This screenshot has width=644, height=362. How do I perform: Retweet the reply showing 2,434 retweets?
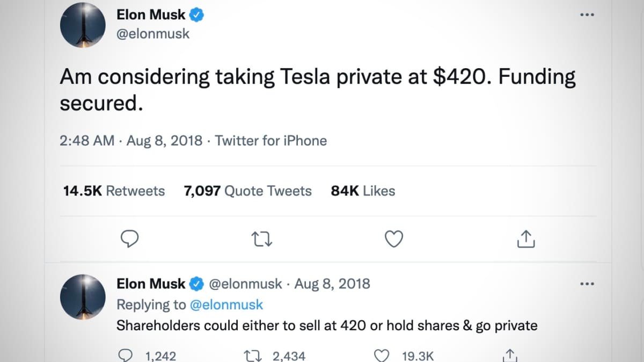(252, 356)
